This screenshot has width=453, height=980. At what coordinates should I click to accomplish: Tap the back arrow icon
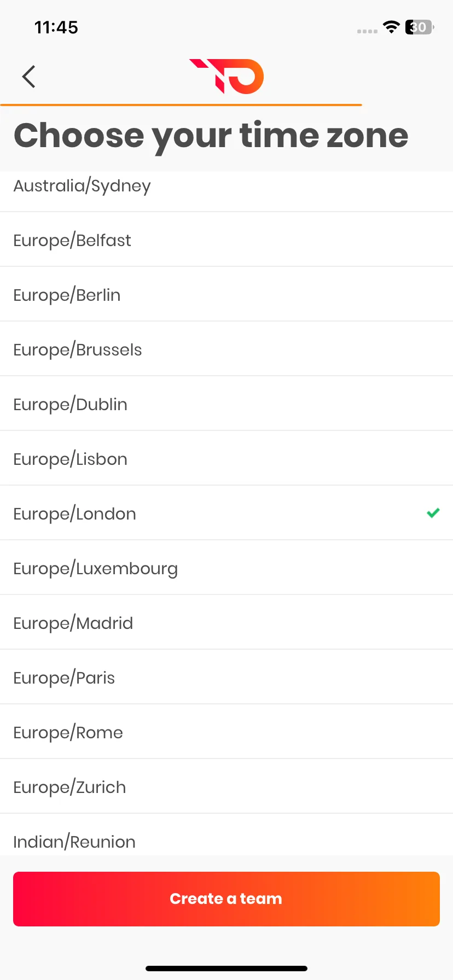29,77
